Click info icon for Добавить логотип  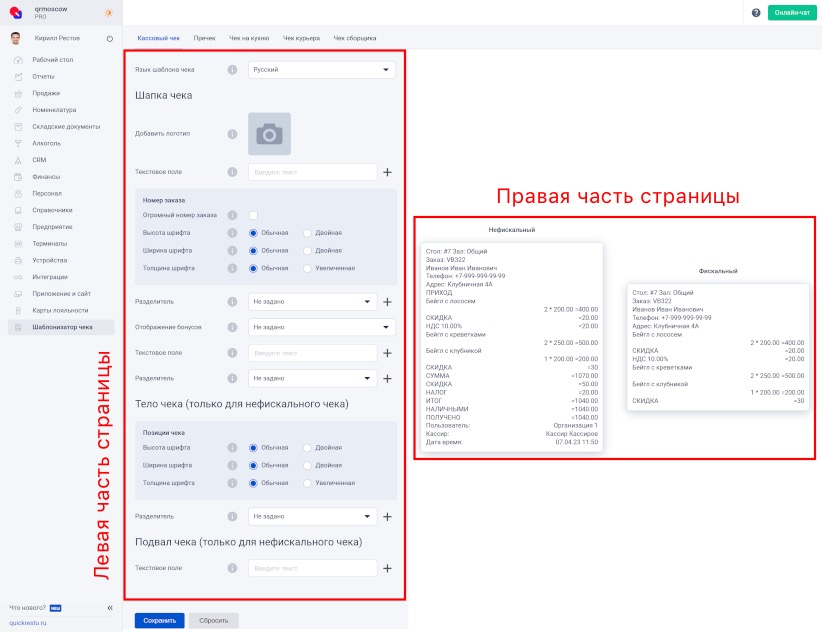tap(232, 134)
